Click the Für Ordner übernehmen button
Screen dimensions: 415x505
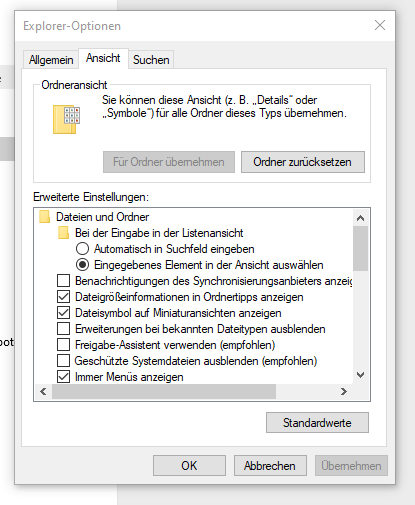(169, 162)
